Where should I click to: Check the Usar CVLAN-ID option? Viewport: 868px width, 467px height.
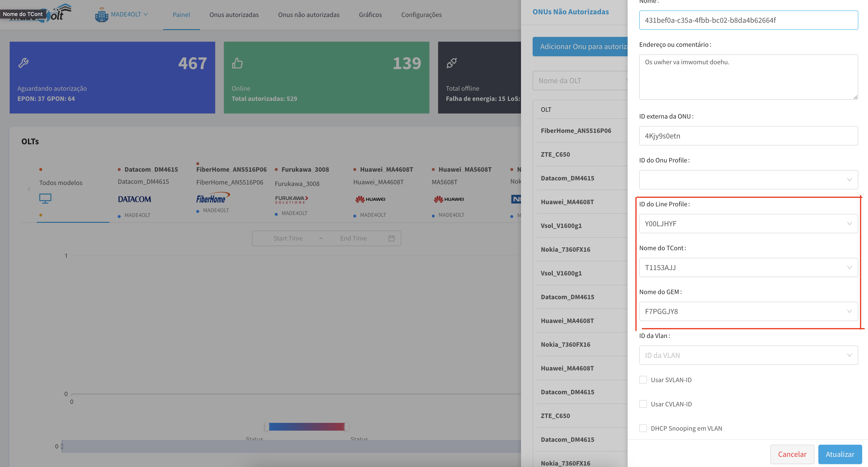click(643, 404)
